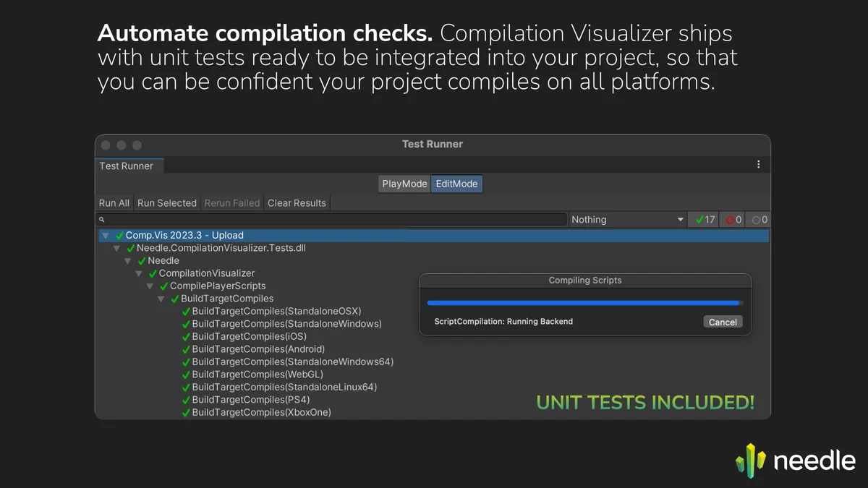Click the test search input field
This screenshot has height=488, width=868.
pyautogui.click(x=333, y=220)
